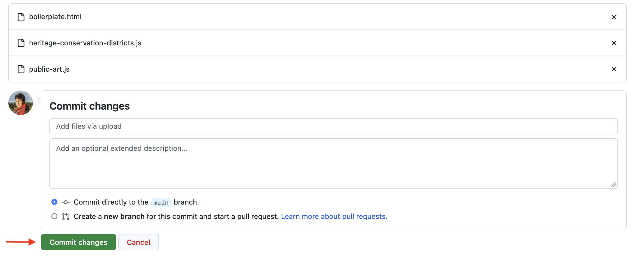This screenshot has width=644, height=261.
Task: Click the public-art.js file icon
Action: click(x=21, y=69)
